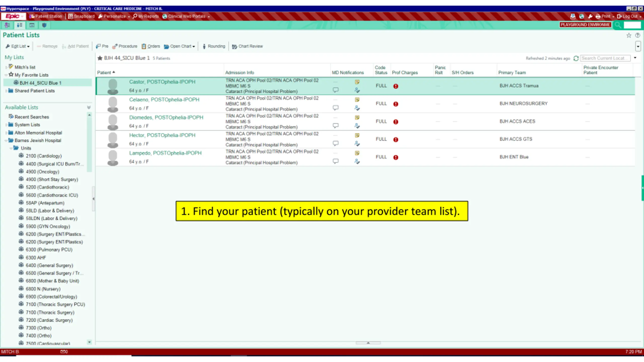The image size is (644, 362).
Task: Click Chart Review in the toolbar
Action: pos(247,46)
